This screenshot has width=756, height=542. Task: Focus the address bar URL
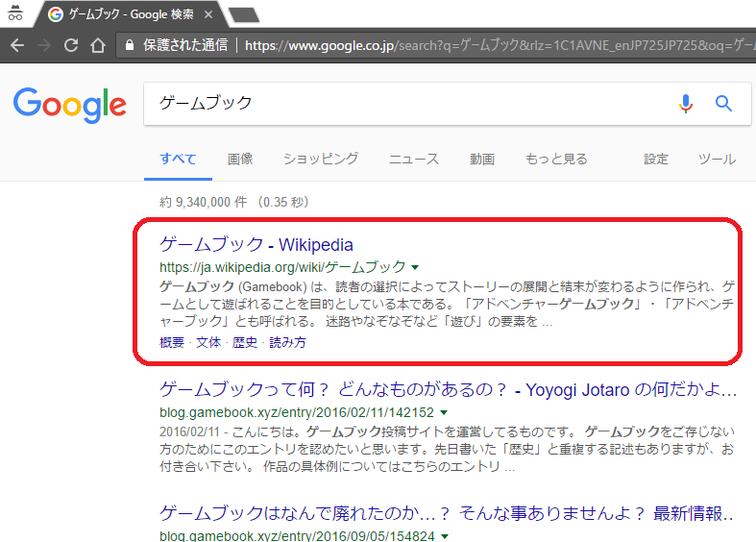pyautogui.click(x=500, y=45)
